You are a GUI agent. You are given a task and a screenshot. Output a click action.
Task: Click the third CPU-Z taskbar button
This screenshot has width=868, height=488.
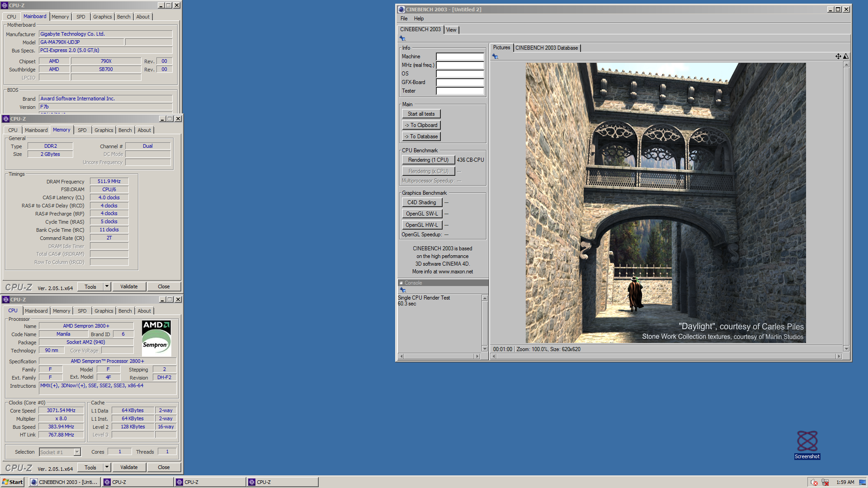[x=283, y=482]
